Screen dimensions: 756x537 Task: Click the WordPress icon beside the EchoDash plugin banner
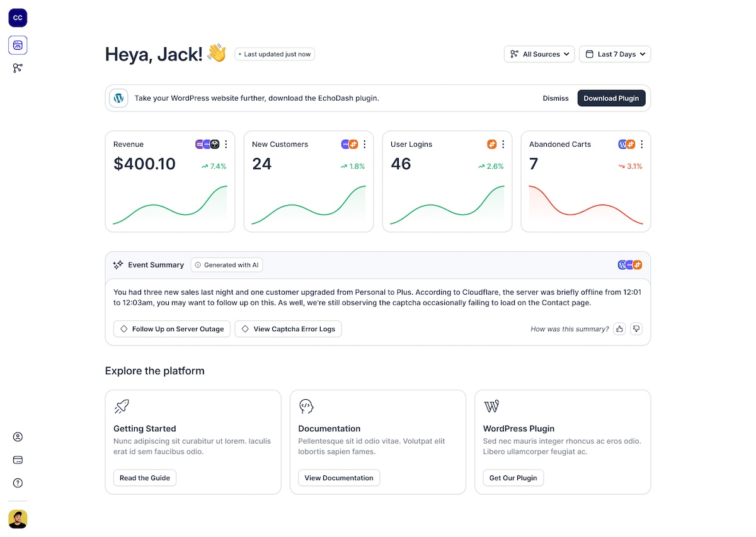[118, 98]
